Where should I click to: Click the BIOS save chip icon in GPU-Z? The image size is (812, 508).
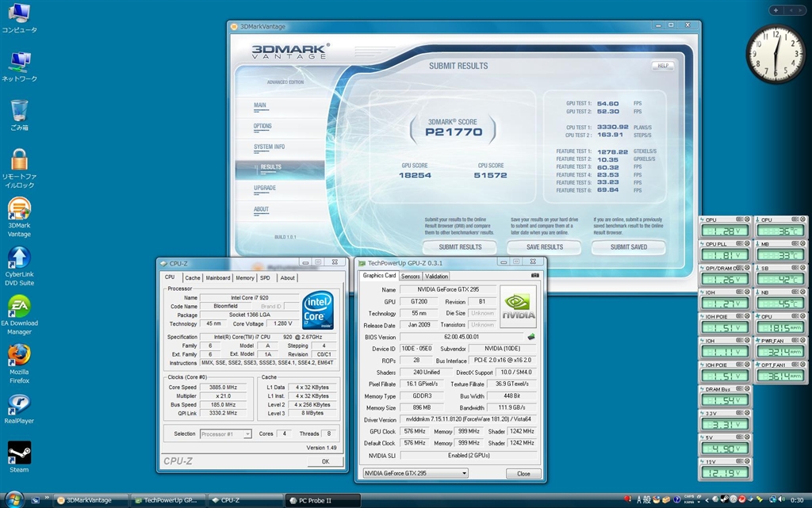tap(530, 337)
